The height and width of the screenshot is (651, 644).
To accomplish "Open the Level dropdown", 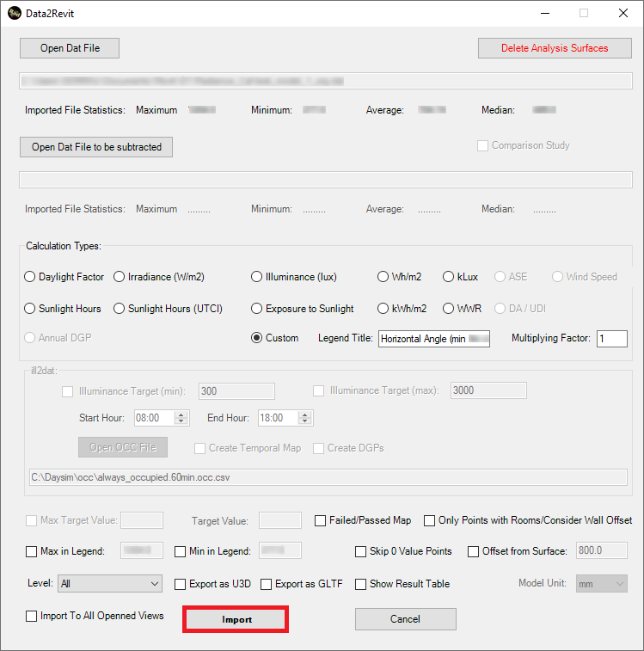I will 109,584.
